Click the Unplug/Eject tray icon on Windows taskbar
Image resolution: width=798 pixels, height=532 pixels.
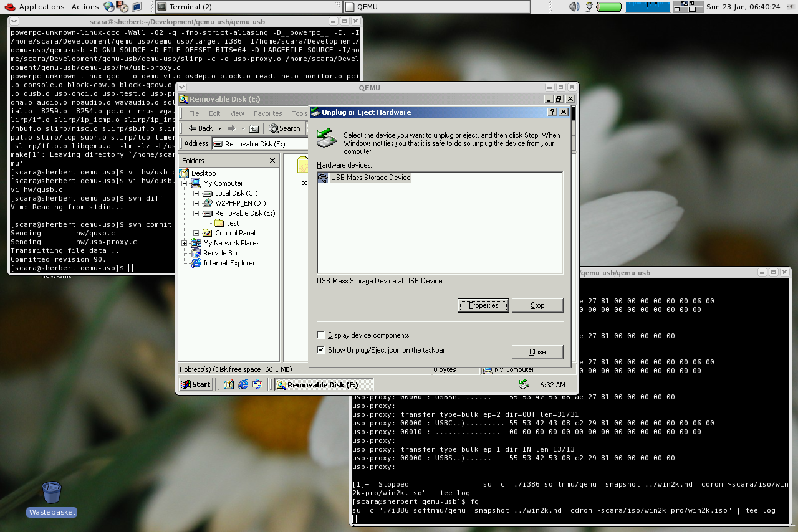pos(524,384)
